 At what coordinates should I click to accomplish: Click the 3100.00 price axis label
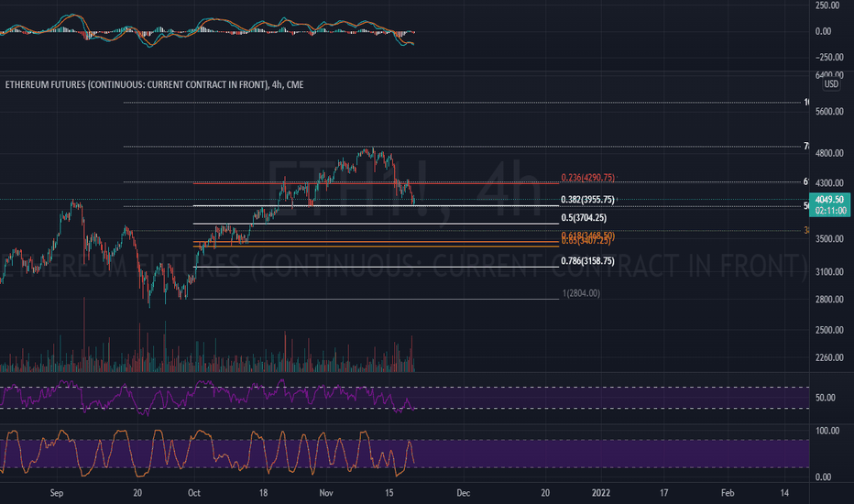click(829, 271)
